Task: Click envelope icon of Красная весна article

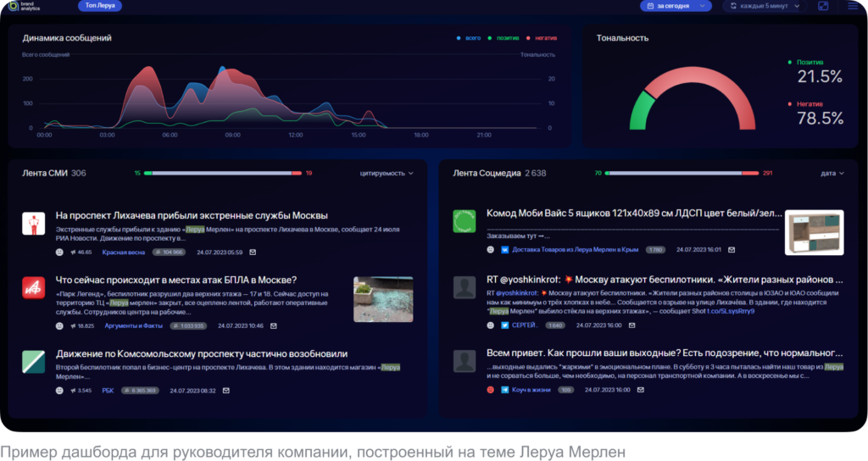Action: point(253,253)
